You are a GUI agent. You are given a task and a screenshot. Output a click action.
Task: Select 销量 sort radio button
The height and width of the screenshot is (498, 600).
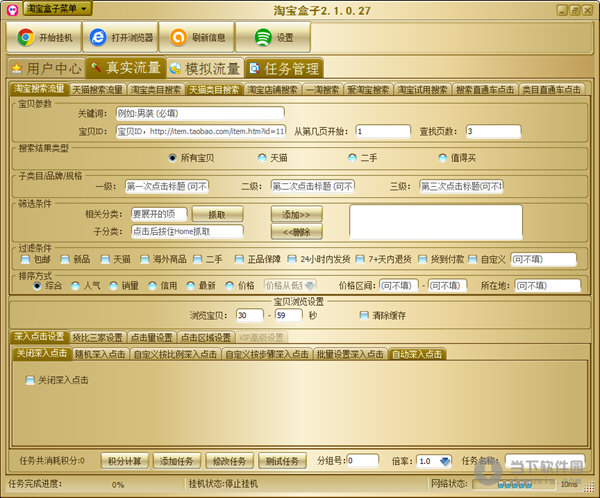click(x=114, y=286)
